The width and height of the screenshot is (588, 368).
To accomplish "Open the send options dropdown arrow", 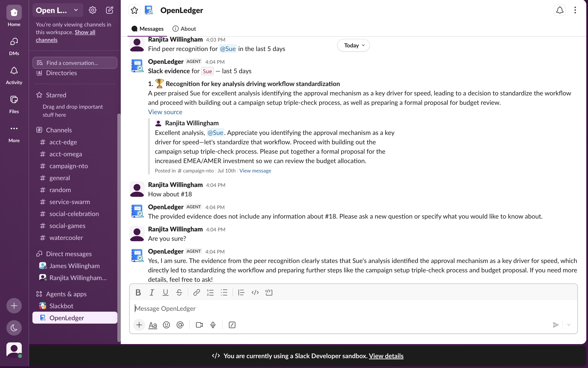I will pos(569,325).
